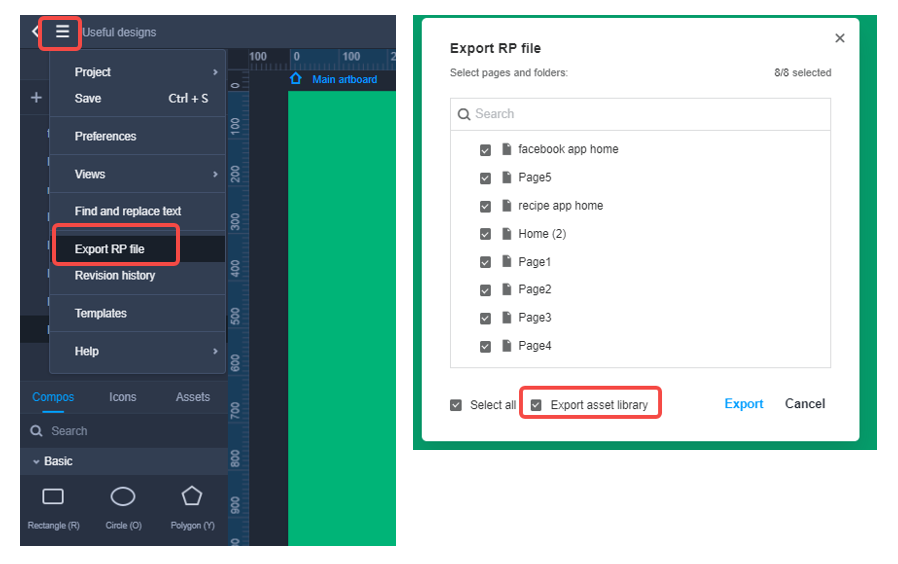Click the Export button in dialog
The width and height of the screenshot is (898, 564).
pyautogui.click(x=743, y=404)
